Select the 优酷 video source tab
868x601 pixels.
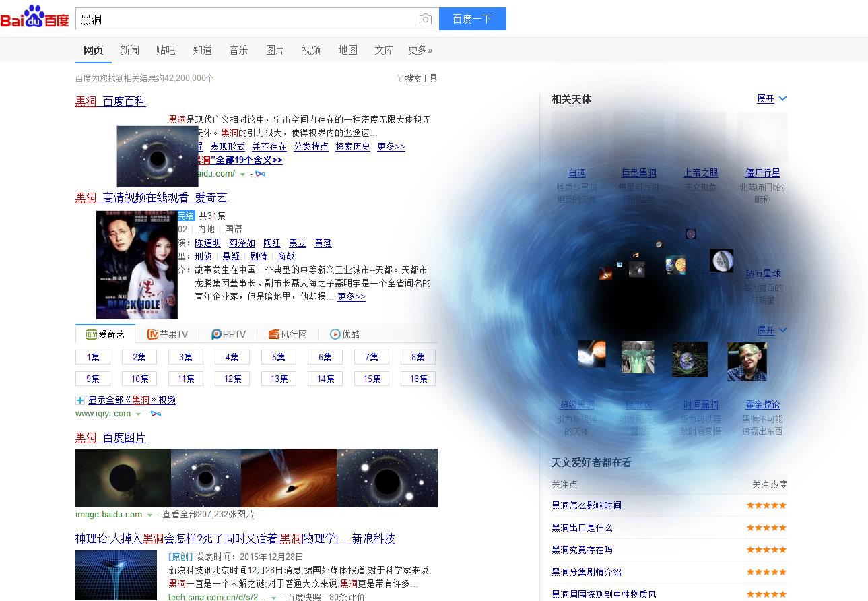click(345, 334)
